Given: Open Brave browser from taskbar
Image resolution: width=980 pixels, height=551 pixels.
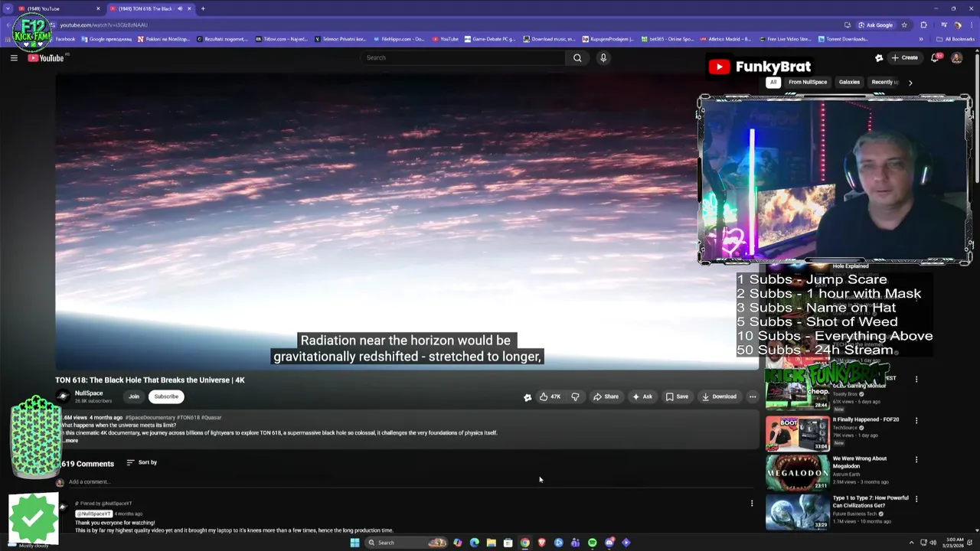Looking at the screenshot, I should click(542, 543).
